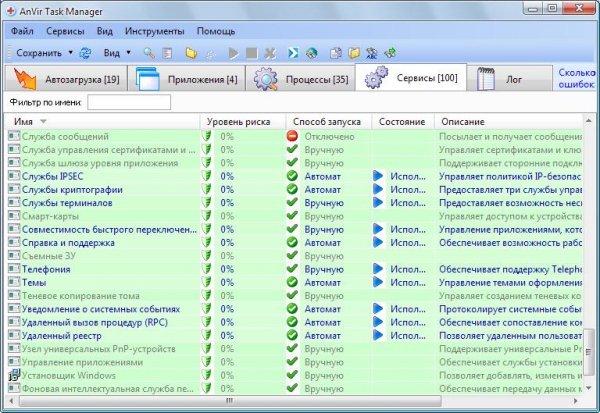Viewport: 600px width, 413px height.
Task: Click the Фильтр по имени input field
Action: [x=129, y=102]
